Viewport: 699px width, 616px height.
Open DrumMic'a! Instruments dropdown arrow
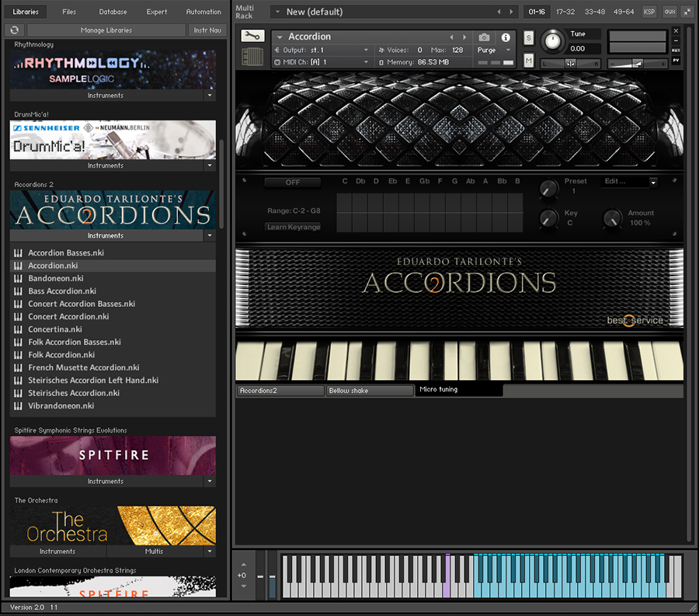pyautogui.click(x=210, y=165)
